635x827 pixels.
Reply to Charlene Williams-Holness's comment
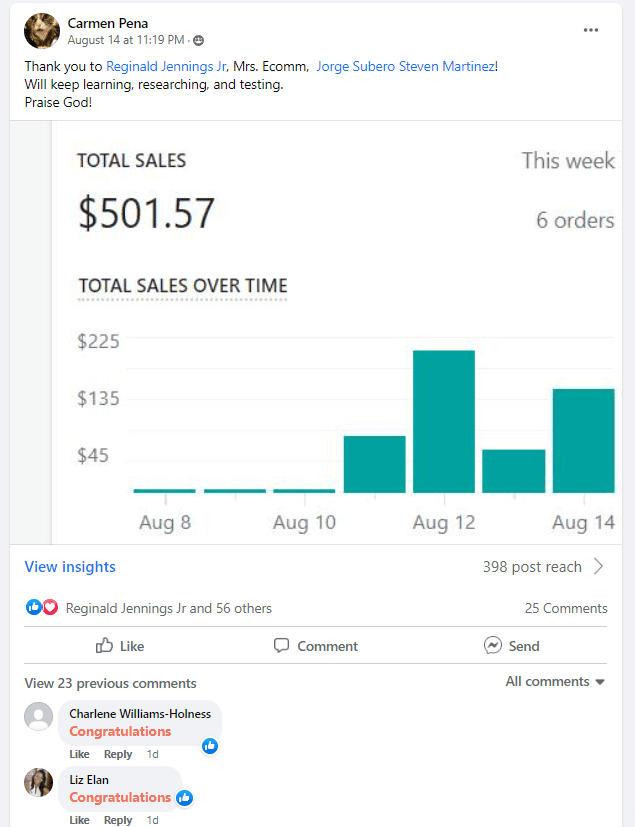tap(118, 754)
